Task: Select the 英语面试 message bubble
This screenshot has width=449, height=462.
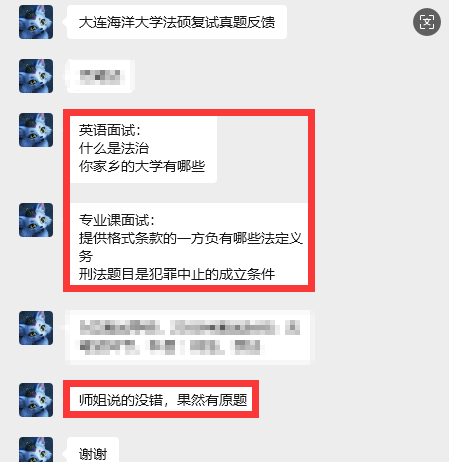Action: click(144, 148)
